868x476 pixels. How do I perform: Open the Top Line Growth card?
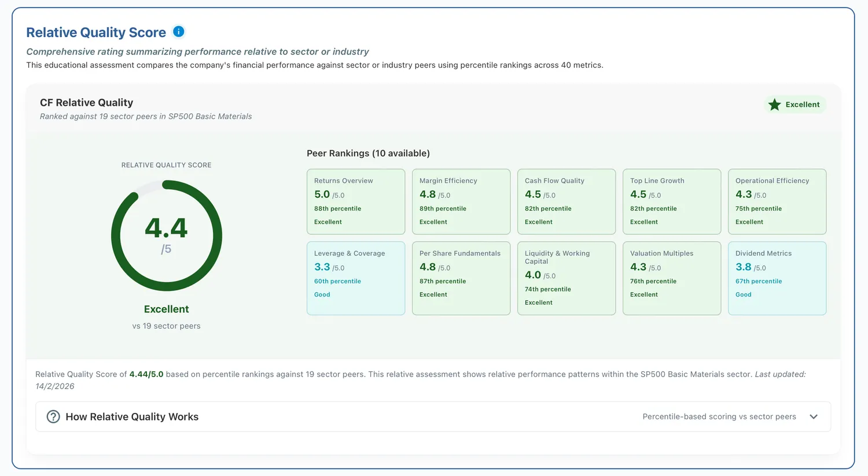pyautogui.click(x=672, y=201)
